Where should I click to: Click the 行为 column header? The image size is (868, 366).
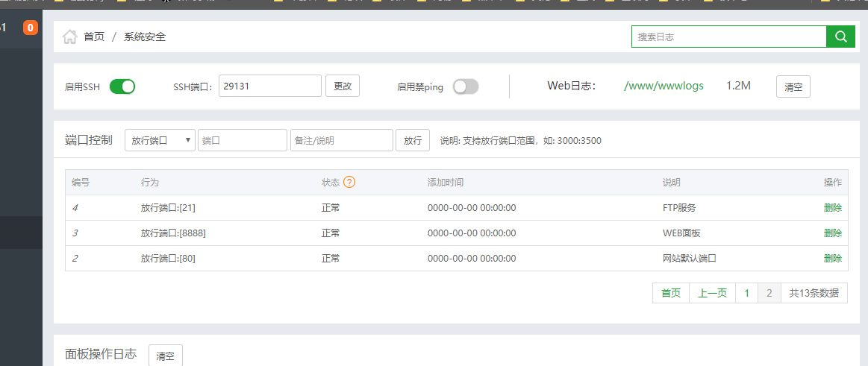point(150,183)
